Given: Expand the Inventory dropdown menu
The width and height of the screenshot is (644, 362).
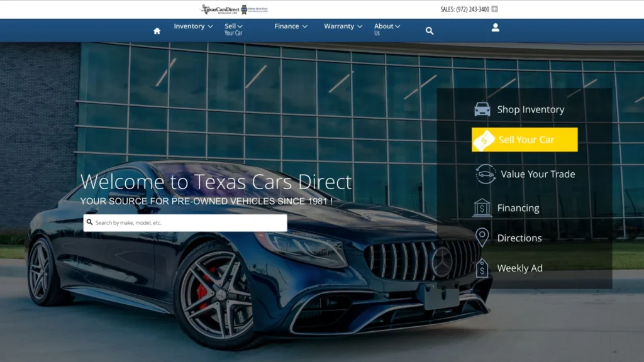Looking at the screenshot, I should point(193,26).
